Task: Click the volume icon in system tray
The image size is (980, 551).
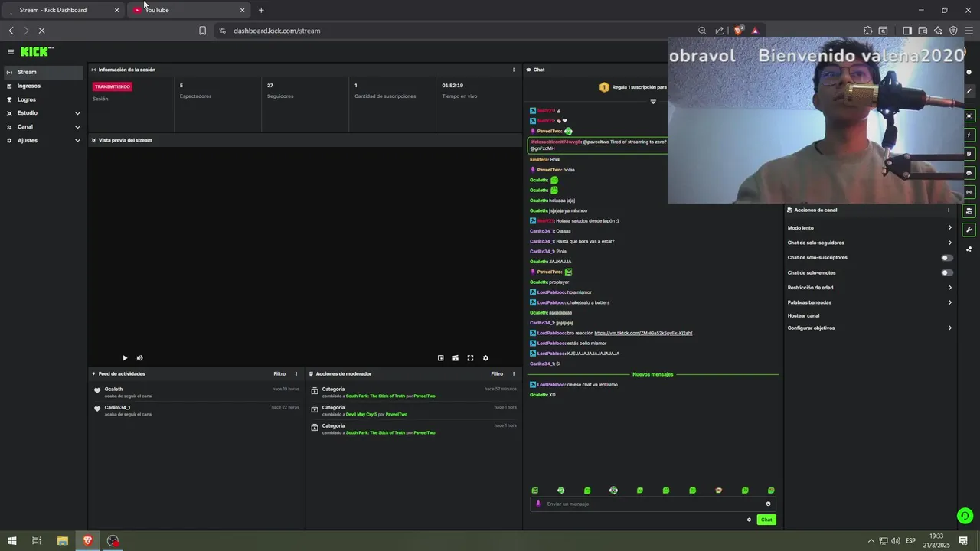Action: [896, 541]
